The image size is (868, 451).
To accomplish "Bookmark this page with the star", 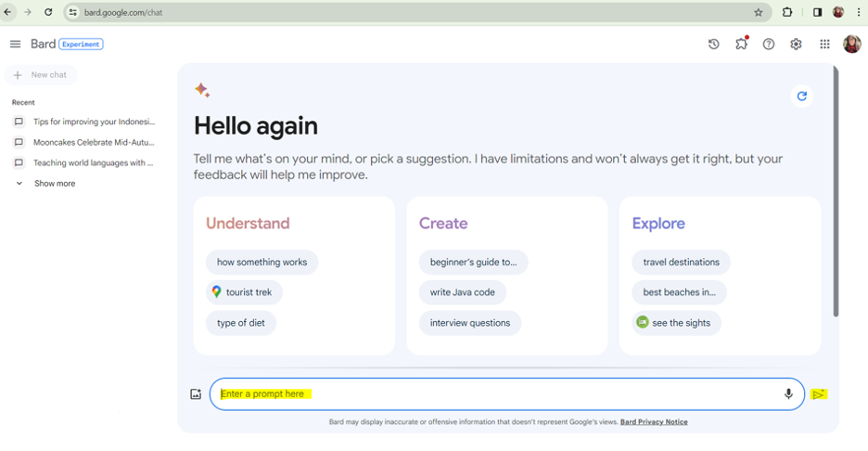I will tap(759, 12).
